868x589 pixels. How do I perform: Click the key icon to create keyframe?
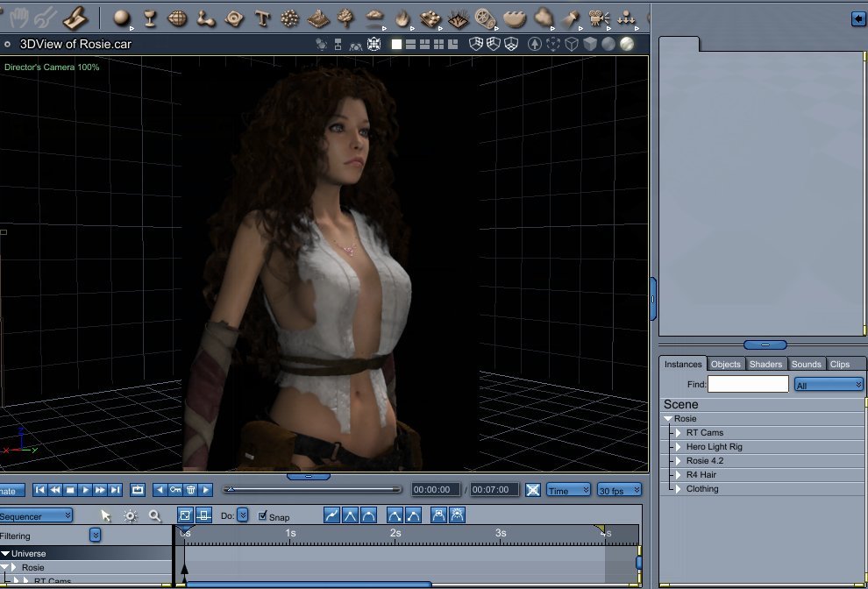(175, 489)
